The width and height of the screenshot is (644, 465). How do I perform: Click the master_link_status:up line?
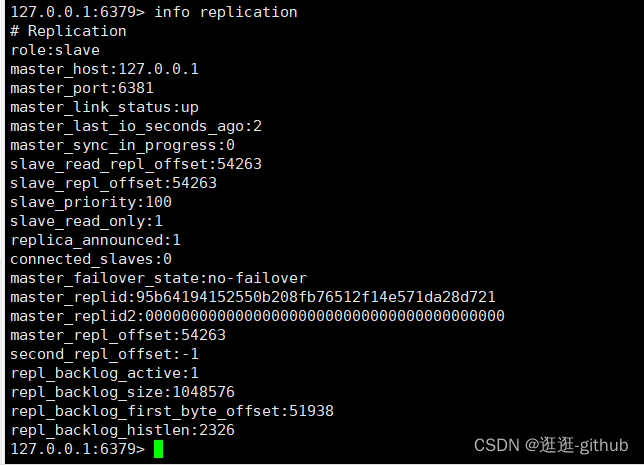(104, 107)
